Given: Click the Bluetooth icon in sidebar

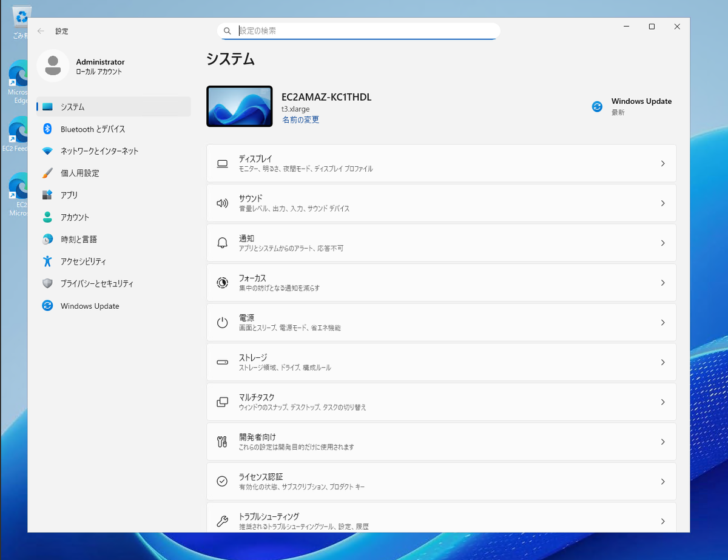Looking at the screenshot, I should (x=47, y=129).
